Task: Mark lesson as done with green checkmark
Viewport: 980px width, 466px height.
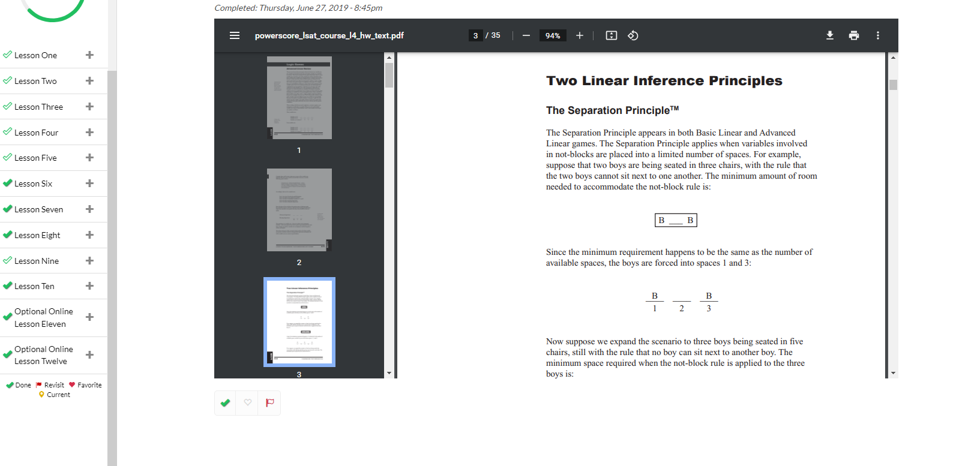Action: point(226,403)
